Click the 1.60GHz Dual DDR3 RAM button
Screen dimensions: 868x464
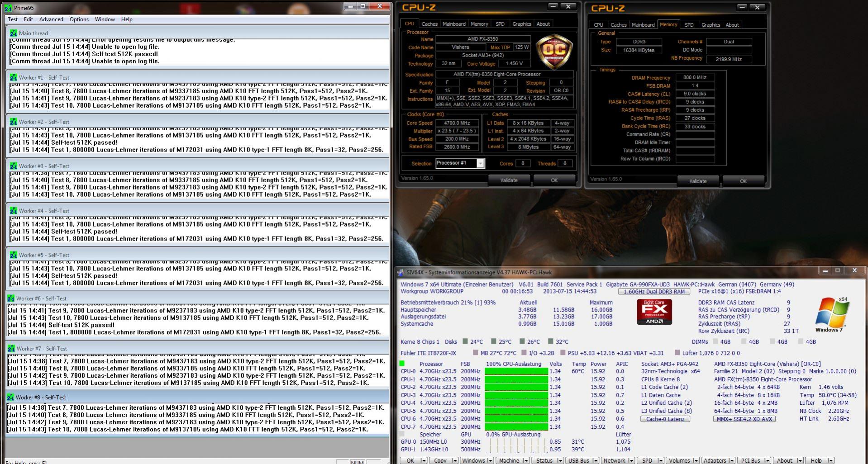pyautogui.click(x=654, y=291)
